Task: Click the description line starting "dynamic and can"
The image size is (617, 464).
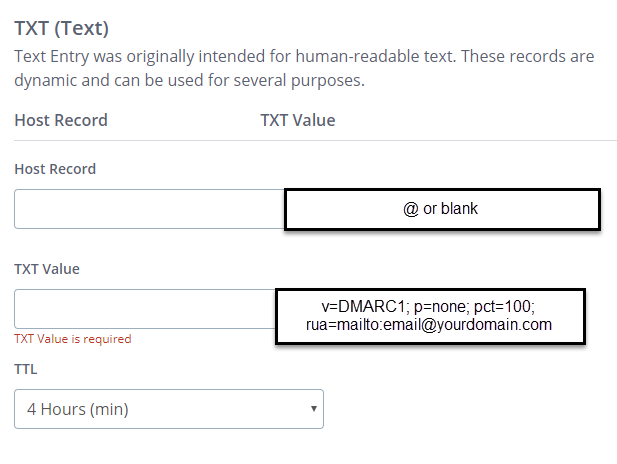Action: pyautogui.click(x=189, y=80)
